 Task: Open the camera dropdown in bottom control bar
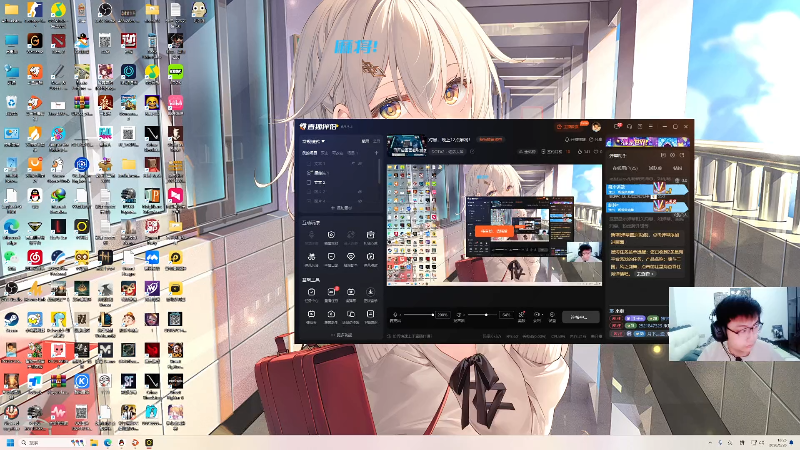(537, 315)
